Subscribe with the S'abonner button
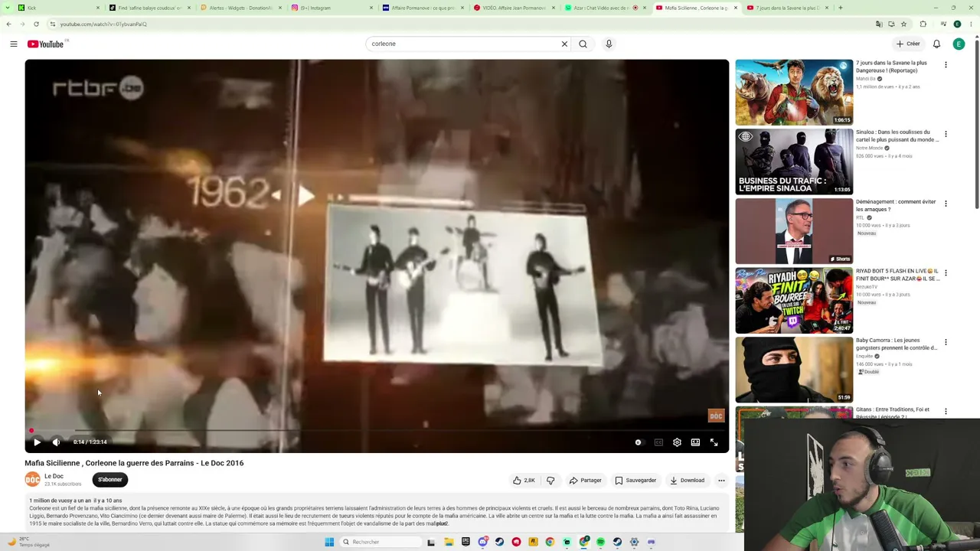The width and height of the screenshot is (980, 551). pyautogui.click(x=110, y=480)
